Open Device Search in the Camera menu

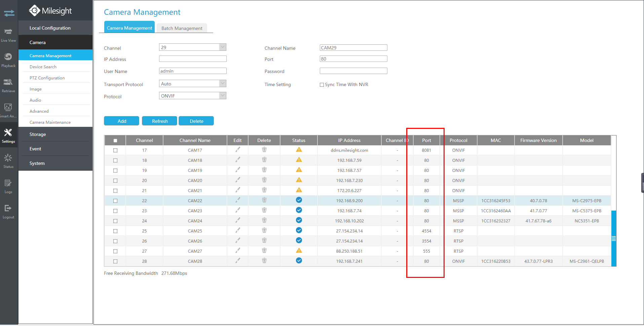click(43, 67)
